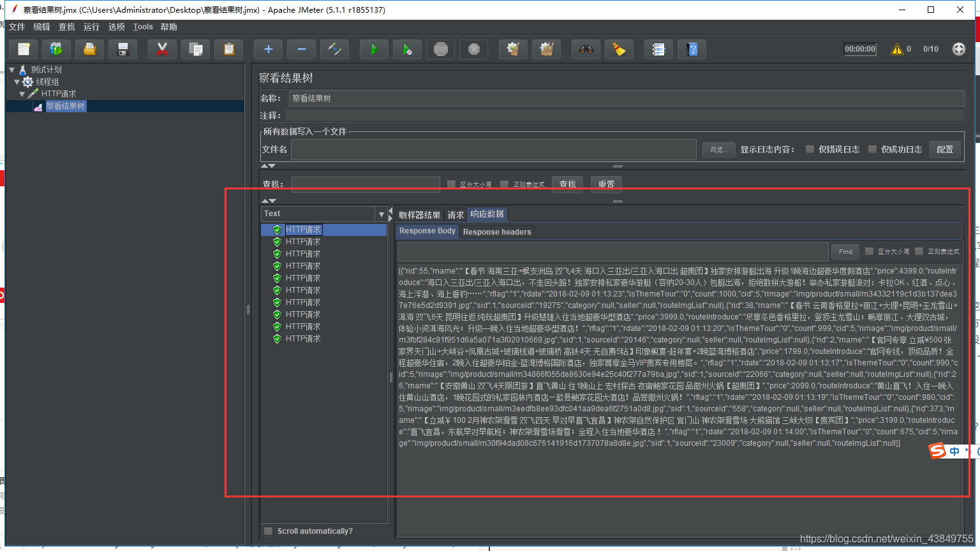The height and width of the screenshot is (551, 980).
Task: Reset search with brush icon
Action: pyautogui.click(x=620, y=49)
